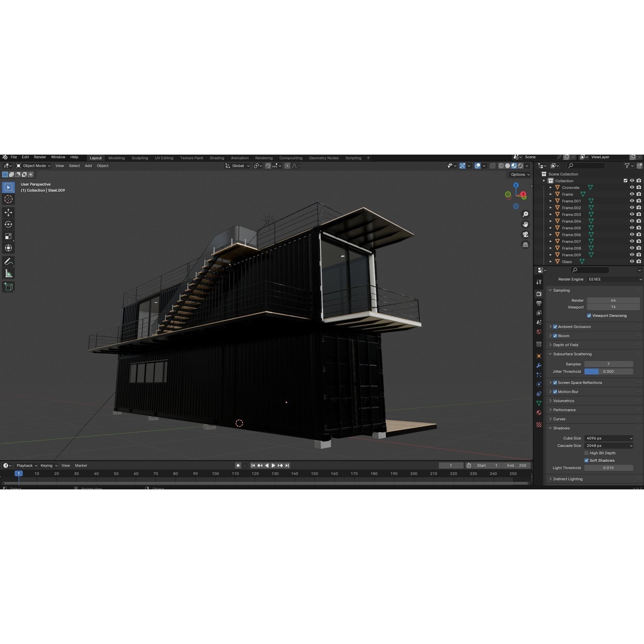644x644 pixels.
Task: Open the Render Properties camera tab
Action: (x=539, y=294)
